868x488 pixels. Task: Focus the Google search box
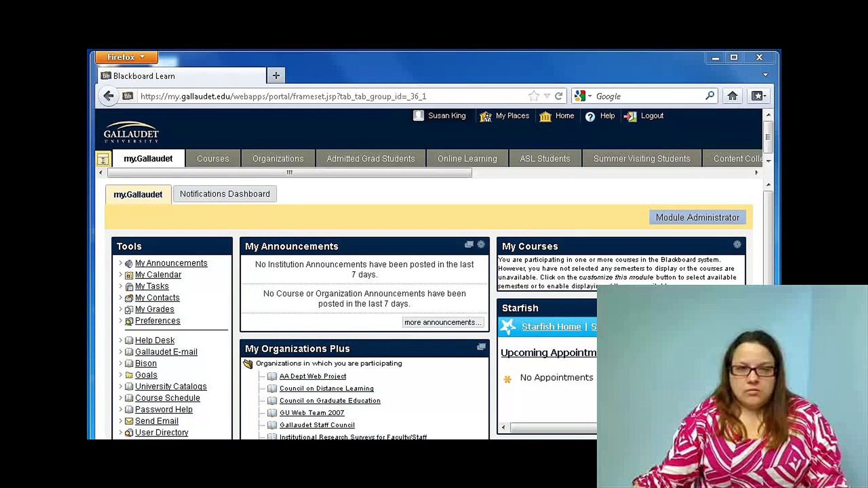(649, 96)
